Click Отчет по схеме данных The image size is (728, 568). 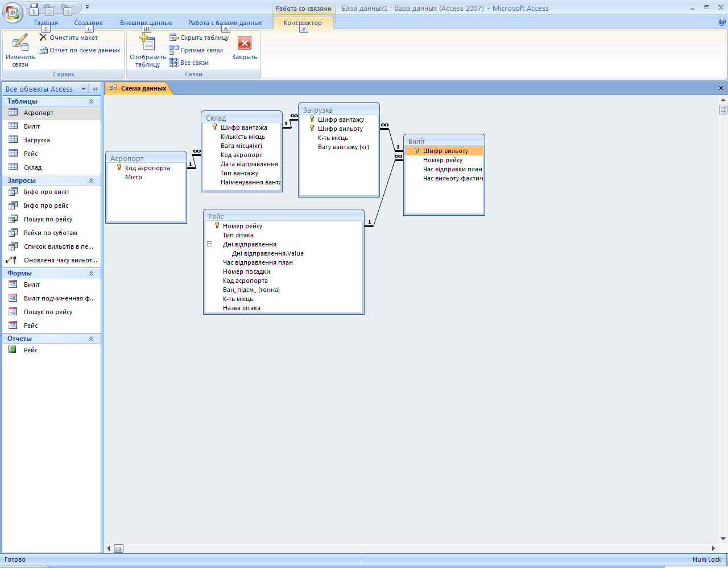80,50
